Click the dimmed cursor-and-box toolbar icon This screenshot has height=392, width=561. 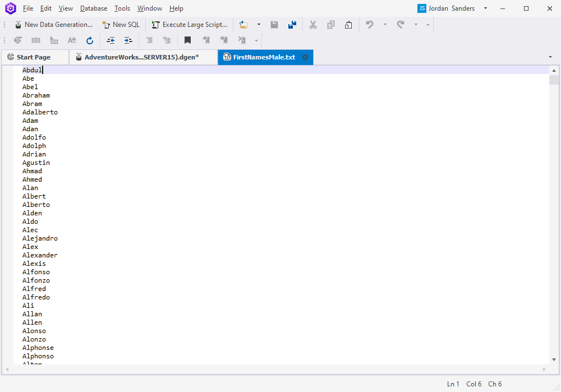pos(54,40)
